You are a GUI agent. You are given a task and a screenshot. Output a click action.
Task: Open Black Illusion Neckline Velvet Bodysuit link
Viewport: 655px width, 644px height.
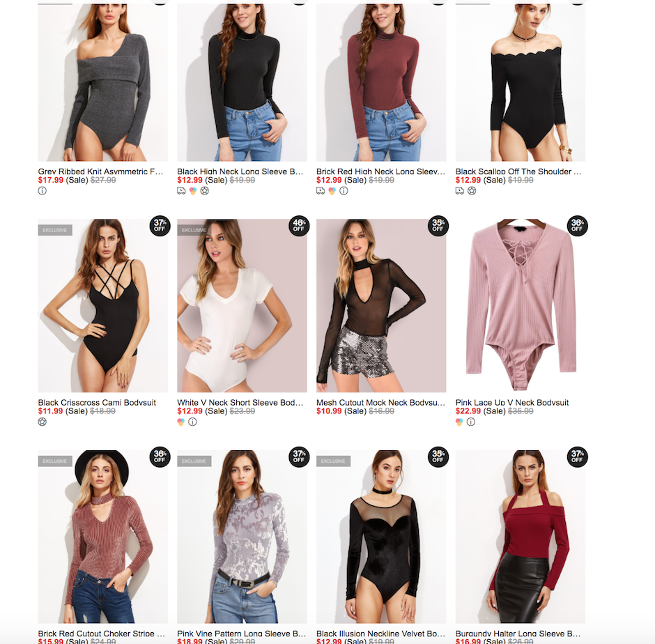(x=380, y=634)
